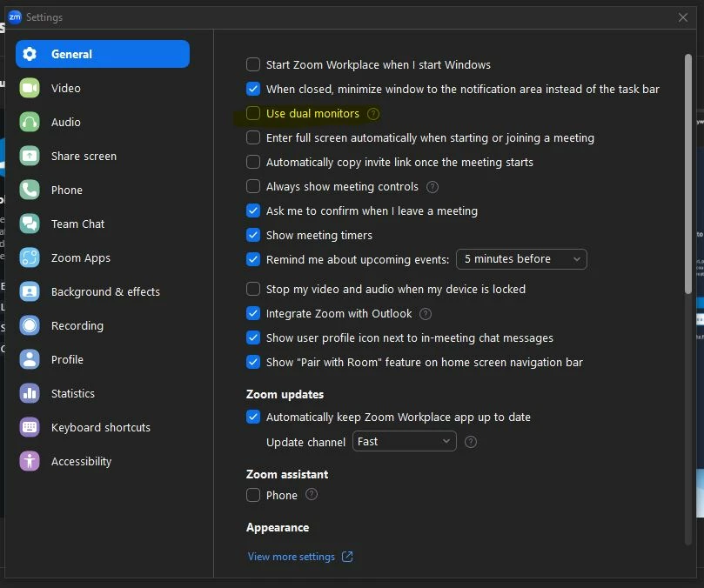This screenshot has height=588, width=704.
Task: Click the Phone handset icon in sidebar
Action: (x=30, y=190)
